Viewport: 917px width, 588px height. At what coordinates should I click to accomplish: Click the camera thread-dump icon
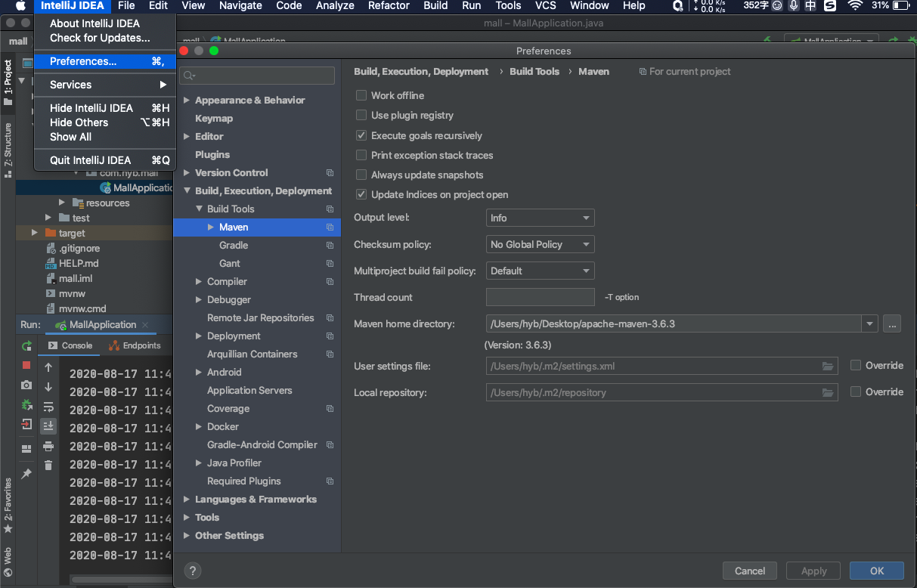[x=26, y=385]
